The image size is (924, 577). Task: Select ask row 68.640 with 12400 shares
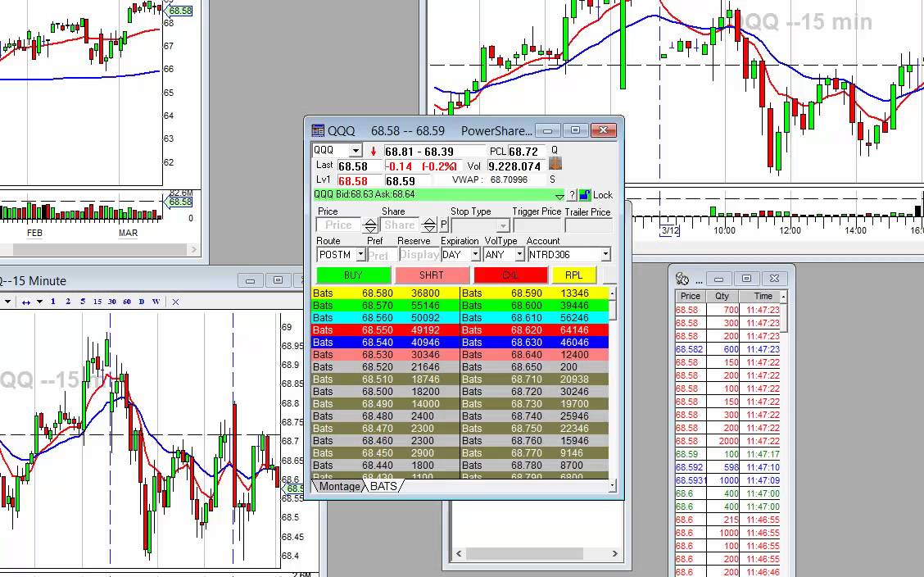tap(534, 355)
